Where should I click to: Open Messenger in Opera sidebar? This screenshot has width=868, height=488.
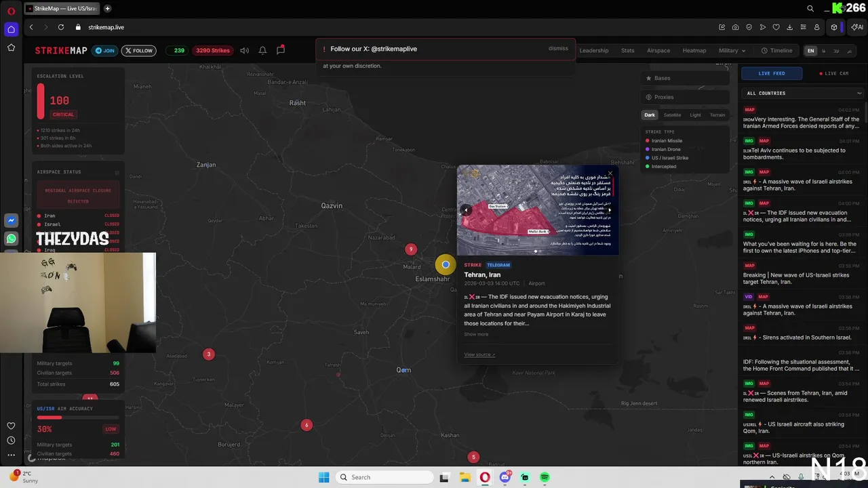coord(11,220)
